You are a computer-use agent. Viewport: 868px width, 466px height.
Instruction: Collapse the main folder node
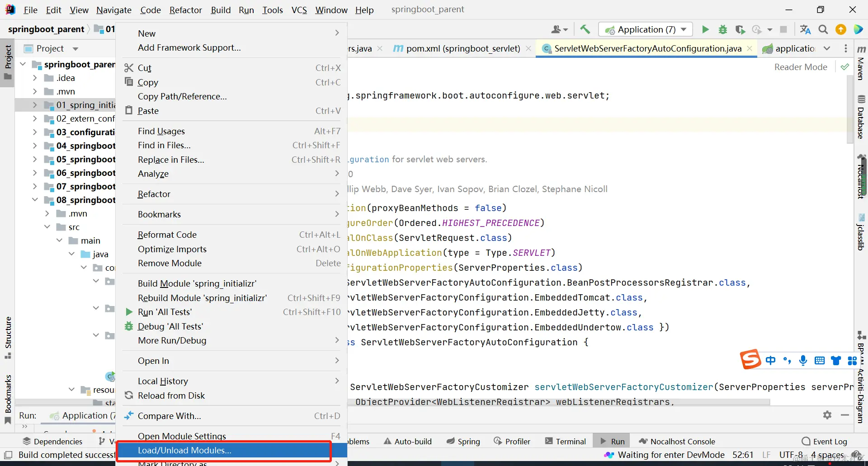coord(59,240)
